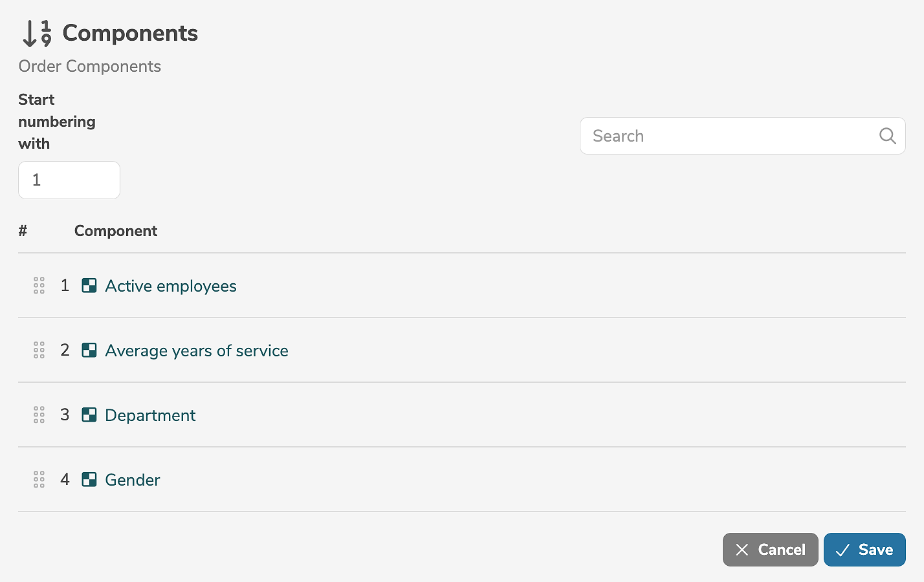Click the component icon next to Average years of service
The image size is (924, 582).
point(89,350)
